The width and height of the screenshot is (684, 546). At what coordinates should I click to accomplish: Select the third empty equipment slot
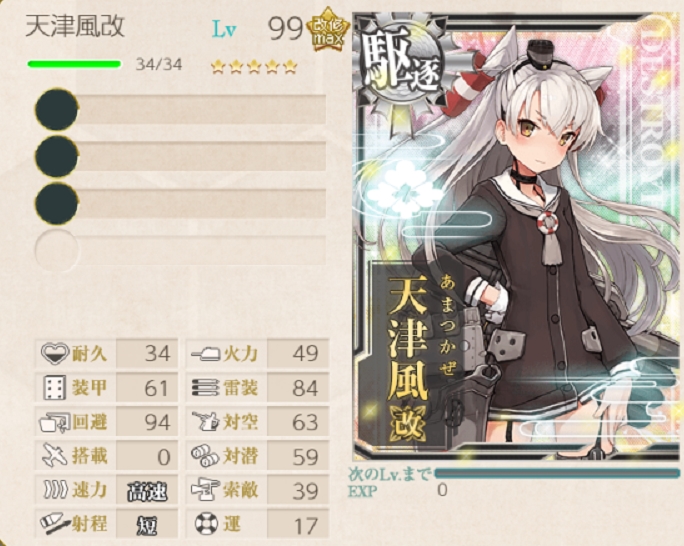click(180, 203)
